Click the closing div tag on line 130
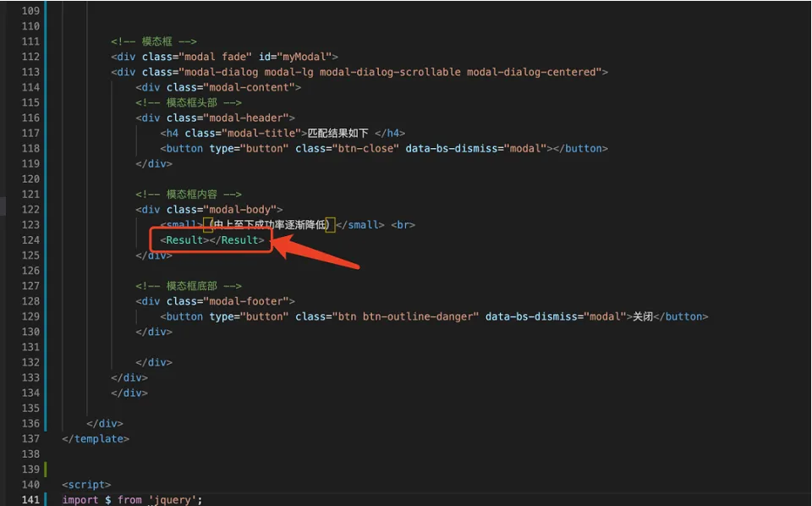This screenshot has width=812, height=506. point(154,332)
